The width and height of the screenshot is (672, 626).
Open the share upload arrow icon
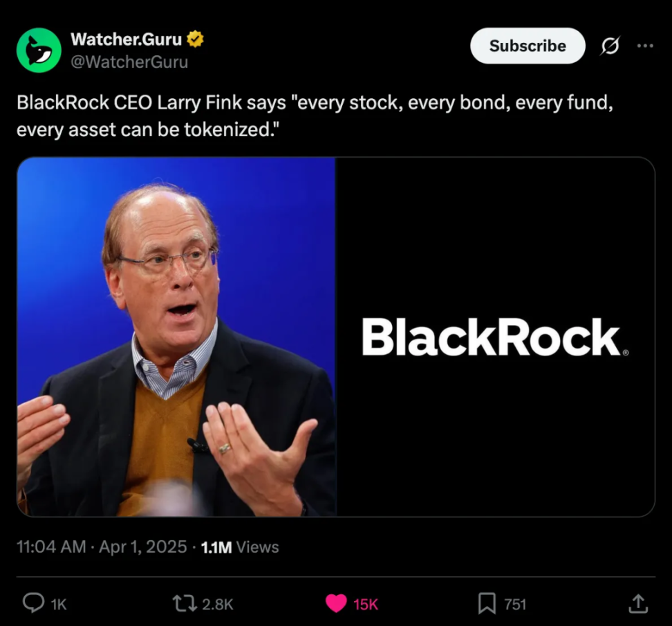pos(638,603)
